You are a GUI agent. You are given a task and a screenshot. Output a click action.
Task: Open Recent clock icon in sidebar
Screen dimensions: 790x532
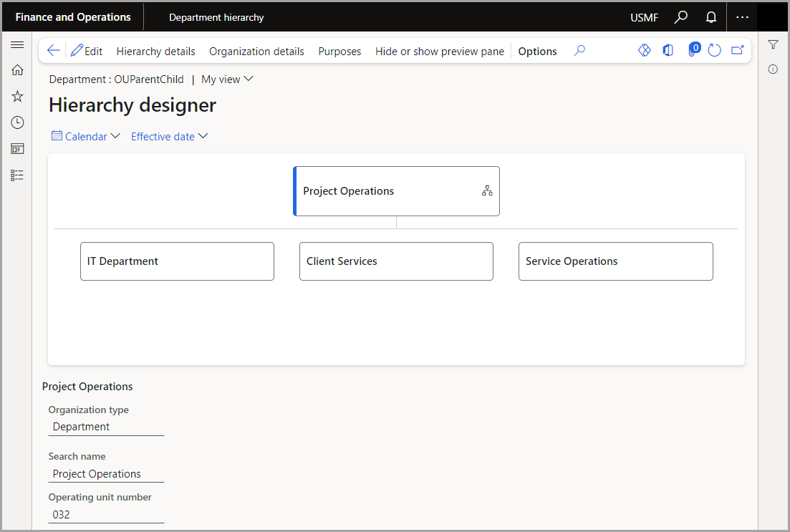[17, 122]
